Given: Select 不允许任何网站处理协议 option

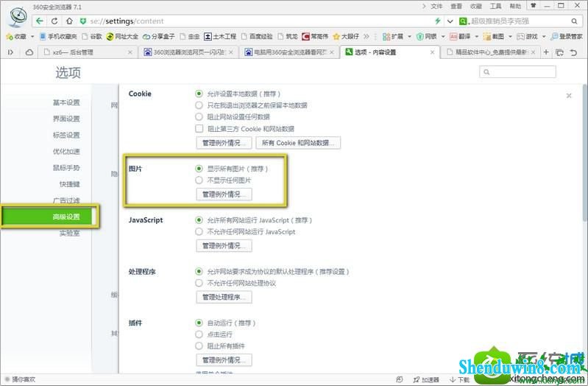Looking at the screenshot, I should tap(199, 283).
